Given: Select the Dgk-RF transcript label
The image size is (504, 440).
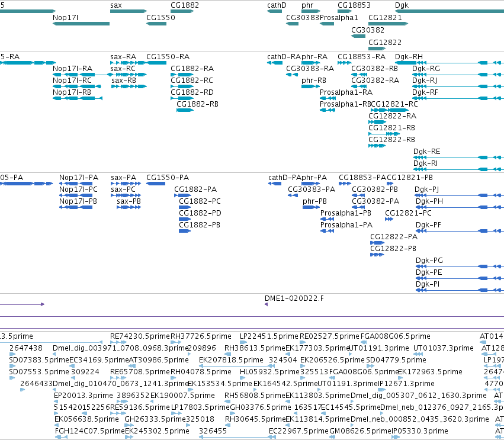Looking at the screenshot, I should (x=425, y=92).
